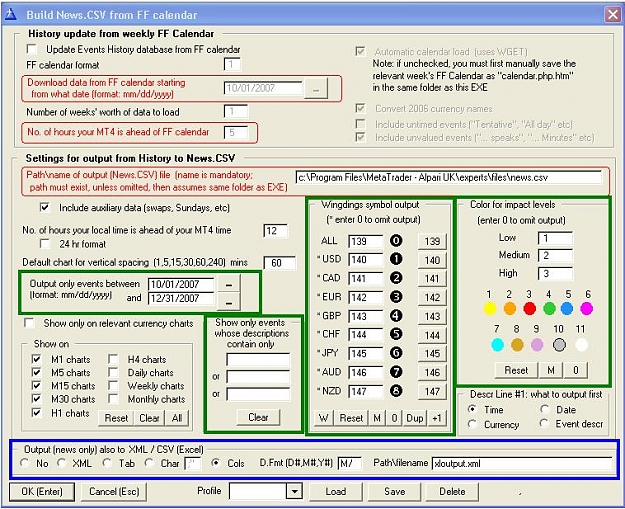
Task: Select the Tab output radio button
Action: click(107, 463)
